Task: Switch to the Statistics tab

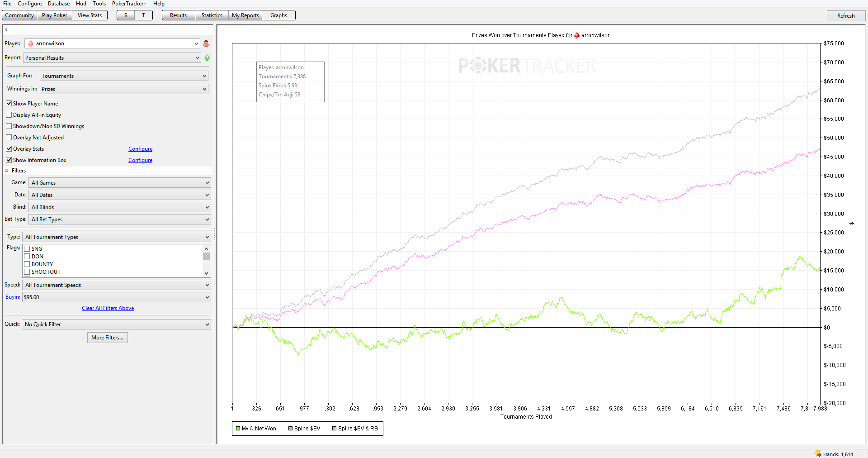Action: (212, 15)
